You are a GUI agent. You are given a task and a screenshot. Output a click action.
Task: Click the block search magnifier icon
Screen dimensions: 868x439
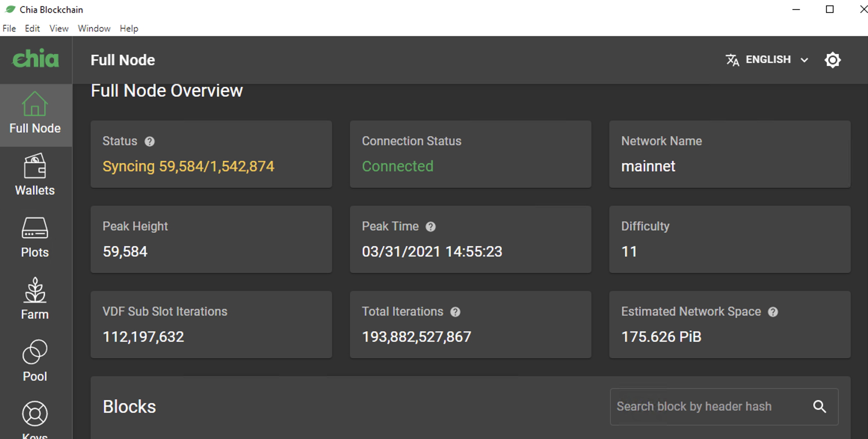[819, 406]
